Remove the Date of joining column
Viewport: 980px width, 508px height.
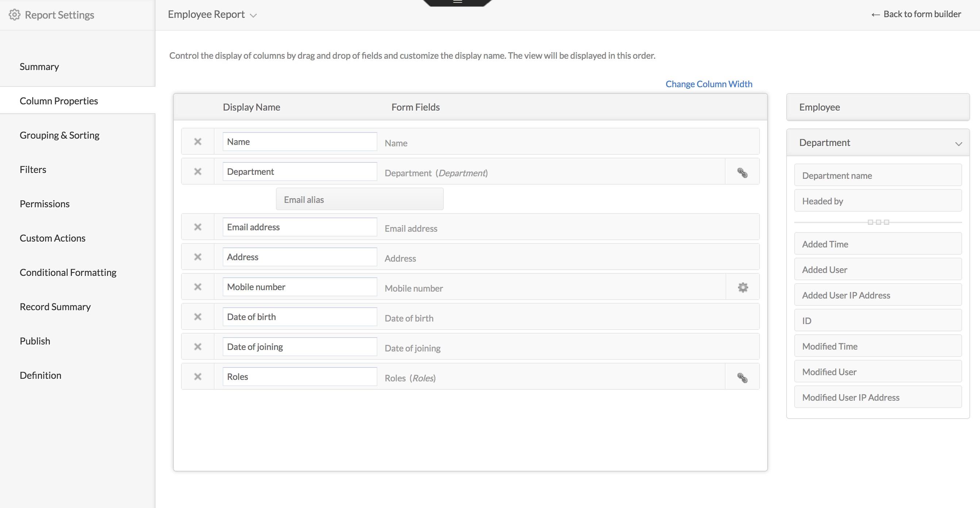tap(197, 347)
